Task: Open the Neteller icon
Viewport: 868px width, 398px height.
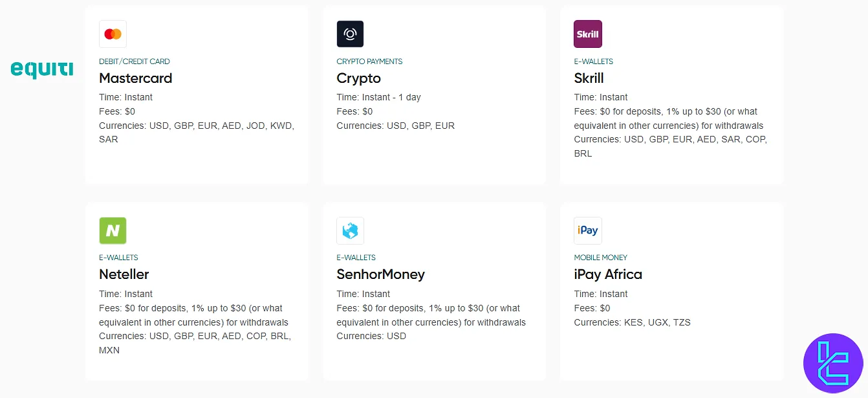Action: 113,230
